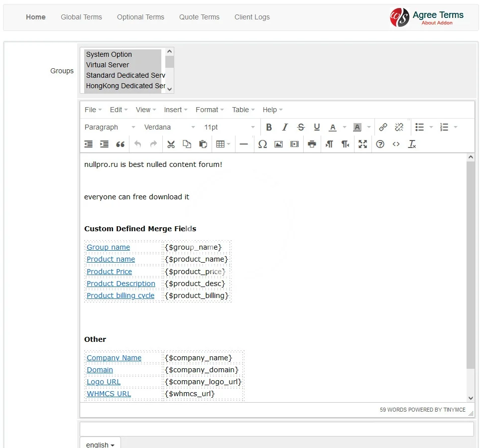Toggle blockquote formatting
The height and width of the screenshot is (448, 480).
(120, 144)
